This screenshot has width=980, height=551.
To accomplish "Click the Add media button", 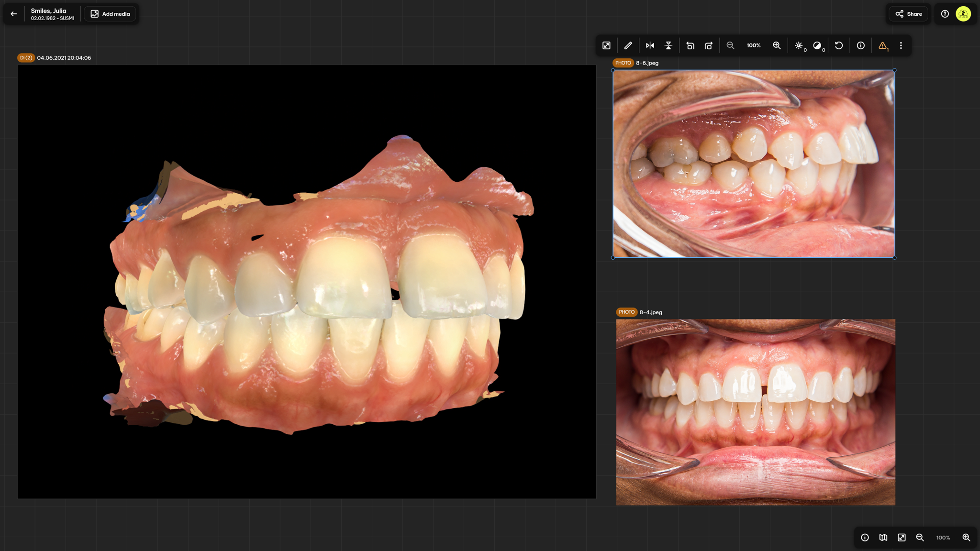I will [110, 14].
